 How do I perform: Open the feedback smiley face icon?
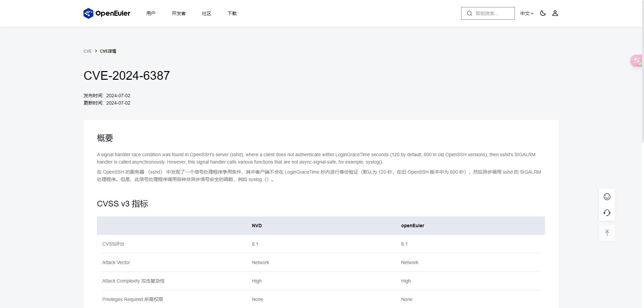coord(607,197)
